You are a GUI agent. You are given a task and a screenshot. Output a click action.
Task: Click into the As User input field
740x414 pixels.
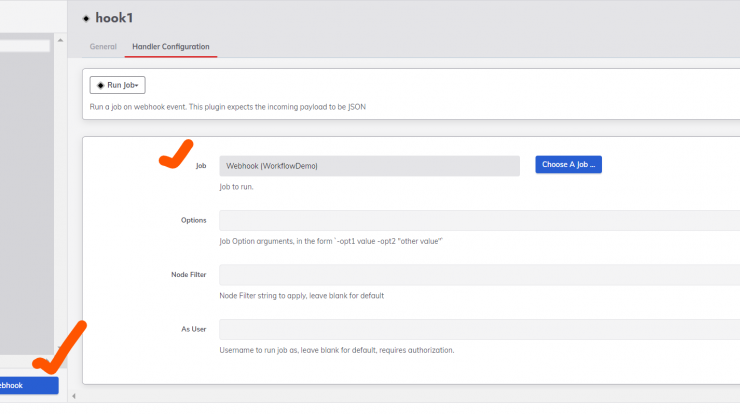click(479, 330)
